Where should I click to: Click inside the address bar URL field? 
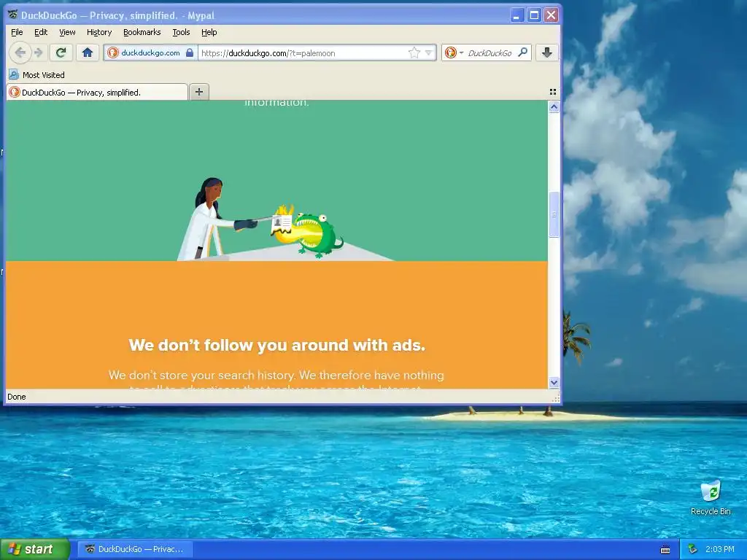click(303, 52)
